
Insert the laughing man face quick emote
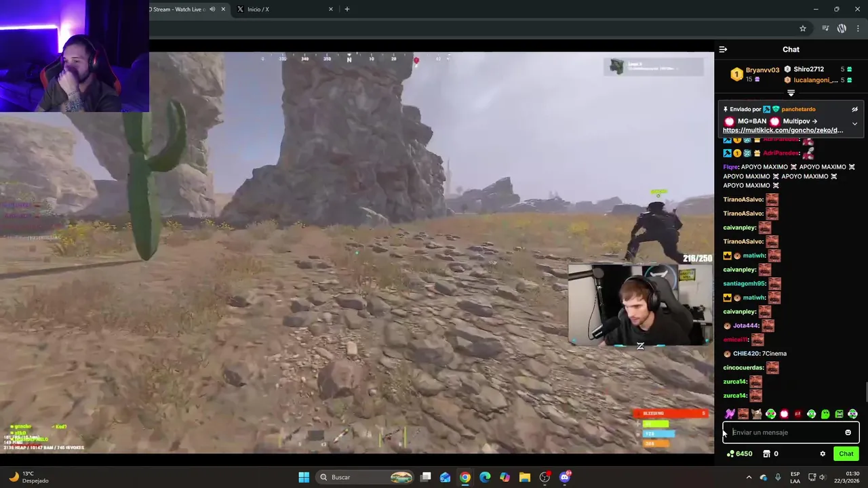pos(743,414)
